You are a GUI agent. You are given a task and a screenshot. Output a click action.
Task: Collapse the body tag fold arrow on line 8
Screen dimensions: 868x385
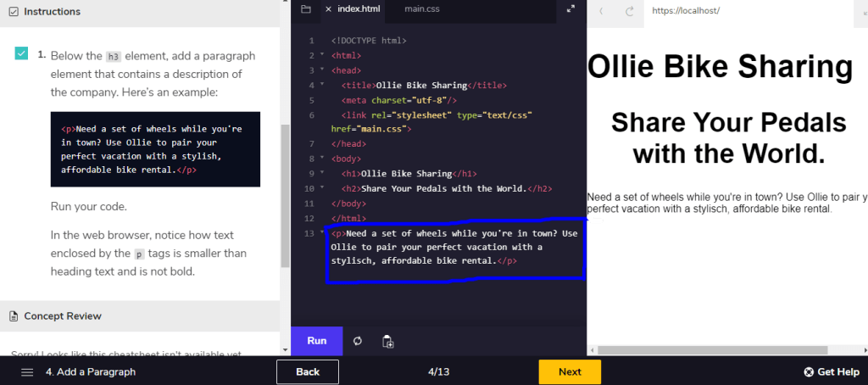322,159
